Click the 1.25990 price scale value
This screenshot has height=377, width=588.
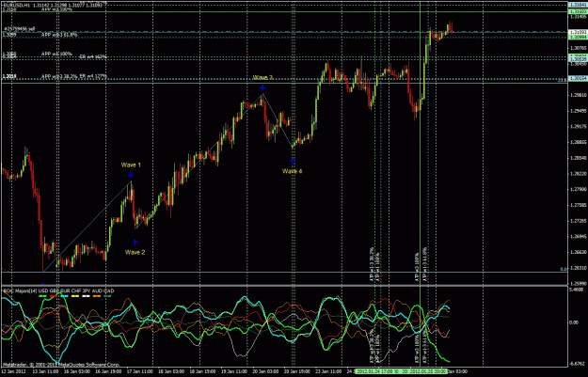pyautogui.click(x=579, y=284)
